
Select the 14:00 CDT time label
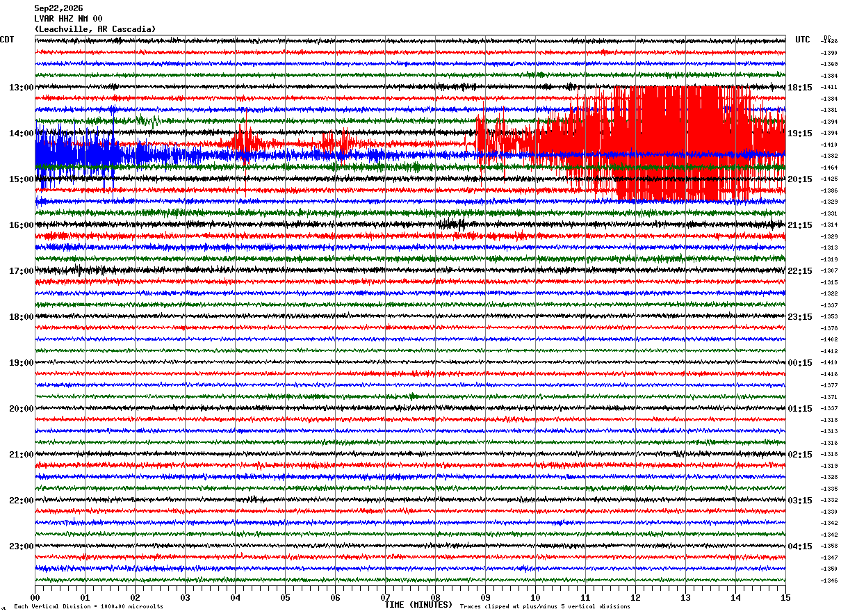click(21, 133)
